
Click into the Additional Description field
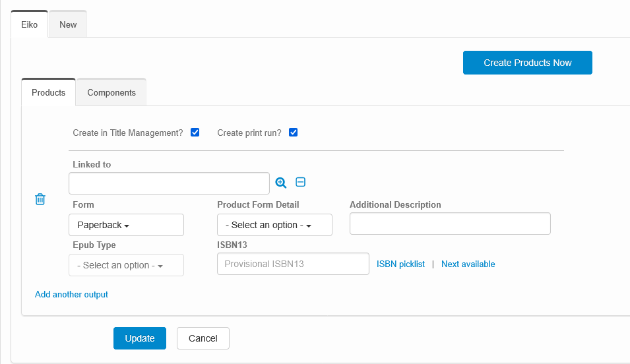[x=450, y=224]
